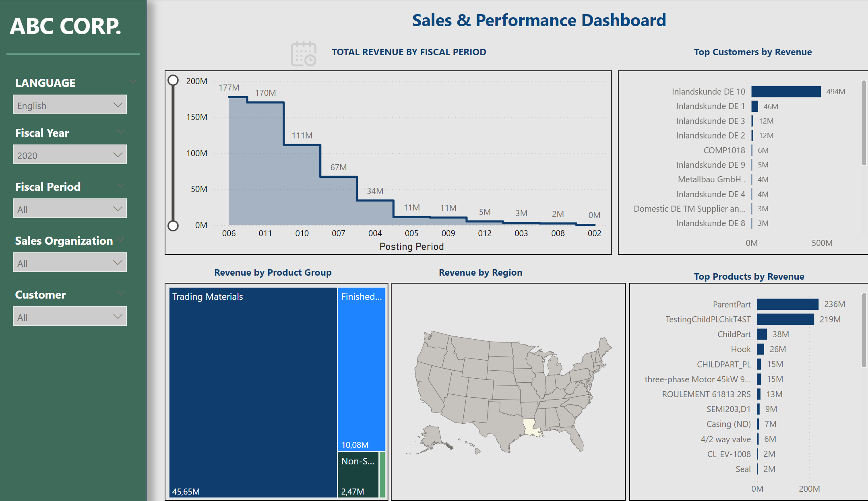
Task: Collapse the LANGUAGE slicer header chevron
Action: [132, 82]
